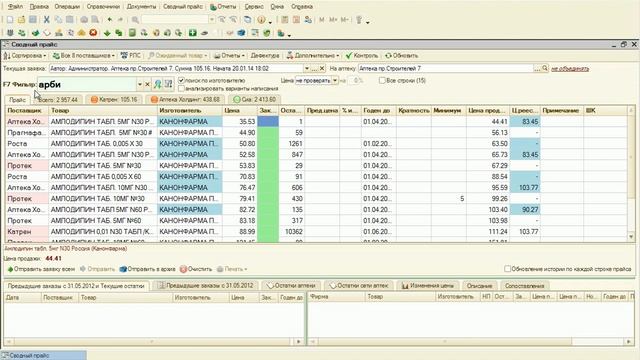Click the M memory button

(x=322, y=20)
